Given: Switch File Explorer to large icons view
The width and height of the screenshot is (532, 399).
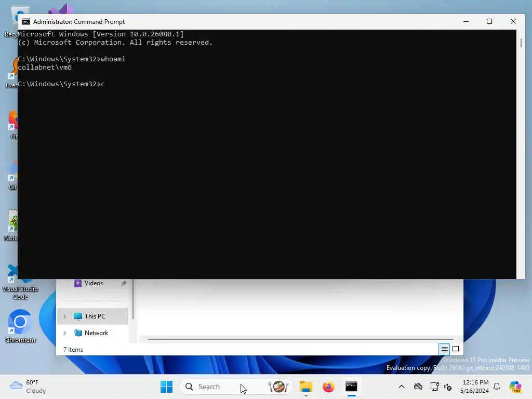Looking at the screenshot, I should tap(456, 349).
